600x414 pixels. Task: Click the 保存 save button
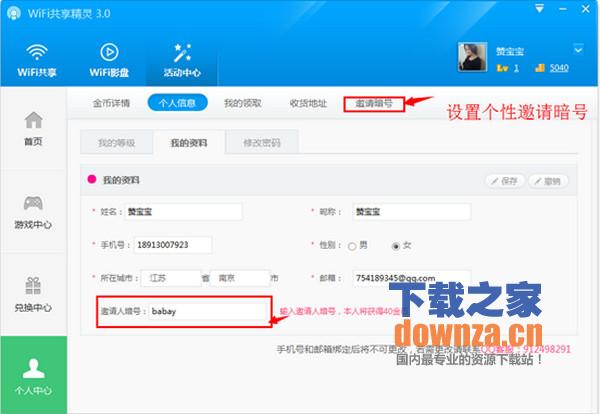point(505,181)
